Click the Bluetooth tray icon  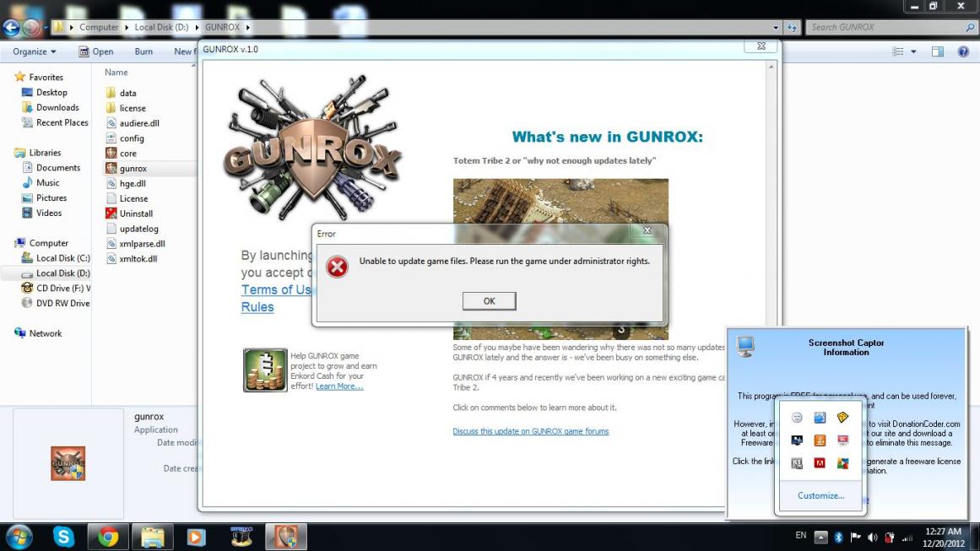tap(838, 537)
